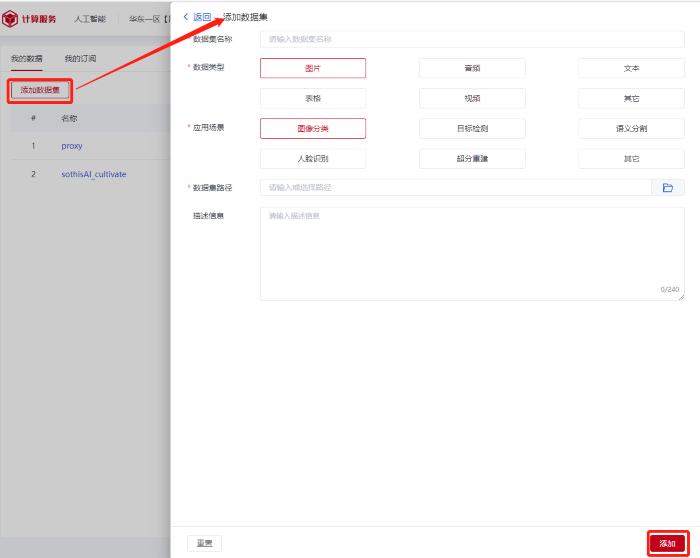Choose 其它 application scenario option
Viewport: 700px width, 558px height.
(631, 158)
